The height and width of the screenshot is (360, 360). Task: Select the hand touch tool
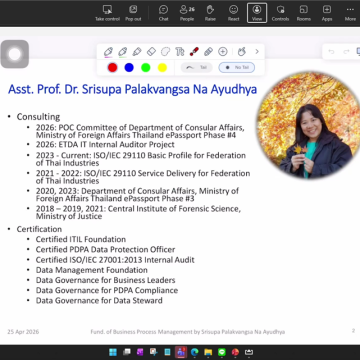pyautogui.click(x=241, y=52)
